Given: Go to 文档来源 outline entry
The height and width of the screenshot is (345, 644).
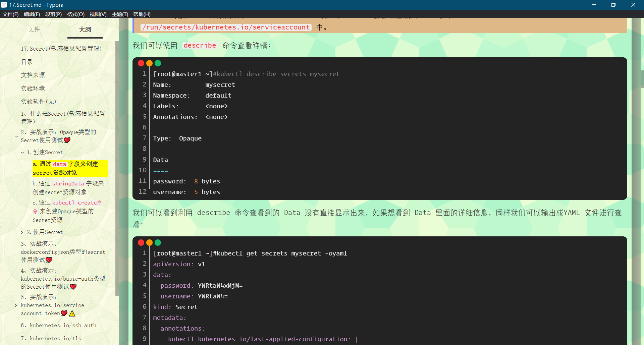Looking at the screenshot, I should click(x=33, y=75).
